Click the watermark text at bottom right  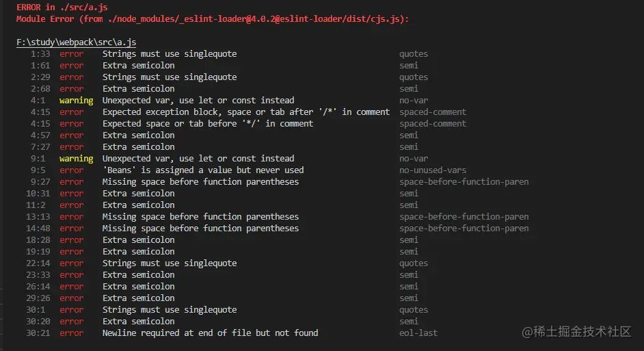tap(576, 332)
